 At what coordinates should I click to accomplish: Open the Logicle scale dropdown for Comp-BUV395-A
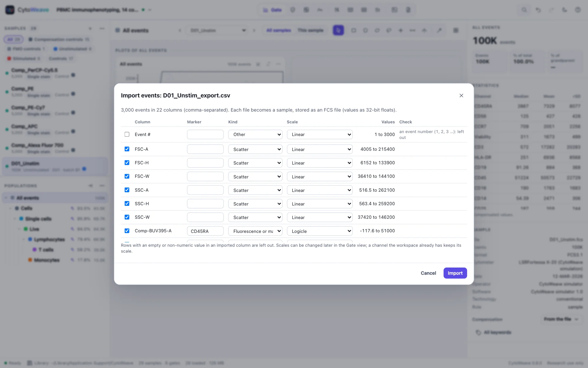tap(320, 231)
